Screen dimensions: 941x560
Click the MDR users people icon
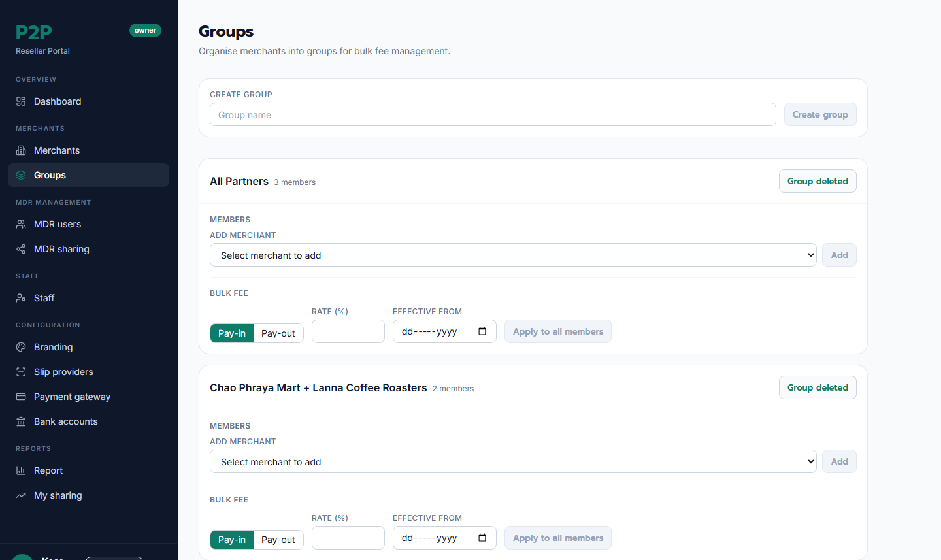(21, 224)
